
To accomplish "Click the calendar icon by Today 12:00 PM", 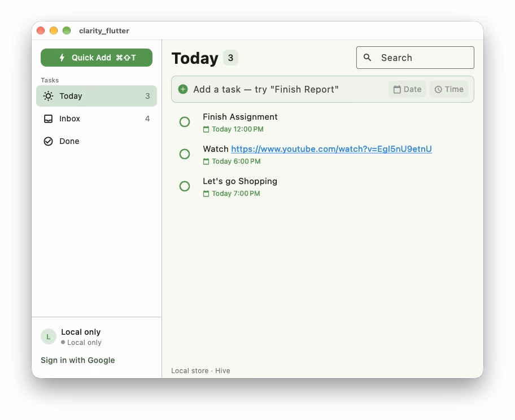I will coord(206,129).
